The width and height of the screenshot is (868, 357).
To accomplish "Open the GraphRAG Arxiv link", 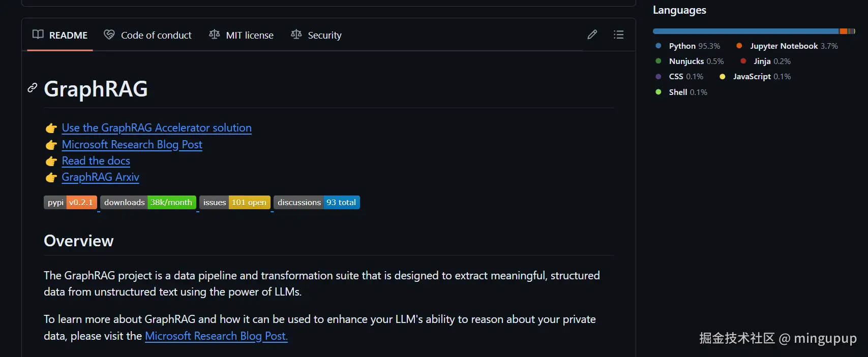I will [101, 177].
